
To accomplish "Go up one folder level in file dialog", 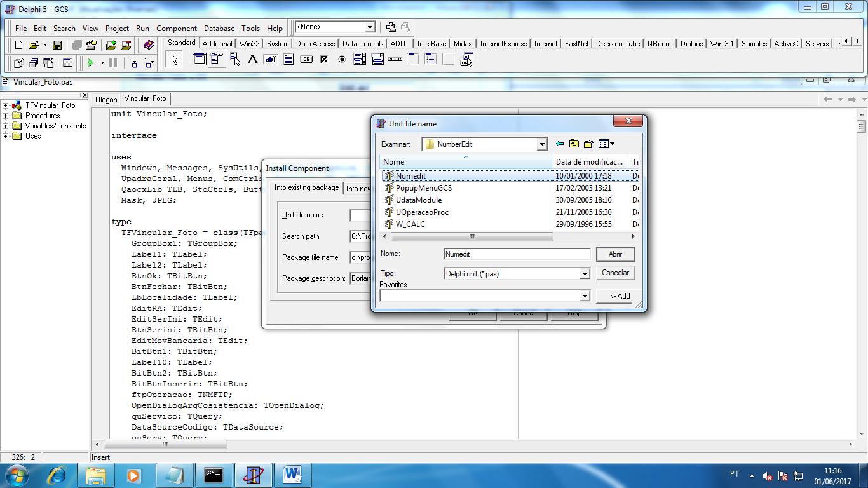I will 574,144.
